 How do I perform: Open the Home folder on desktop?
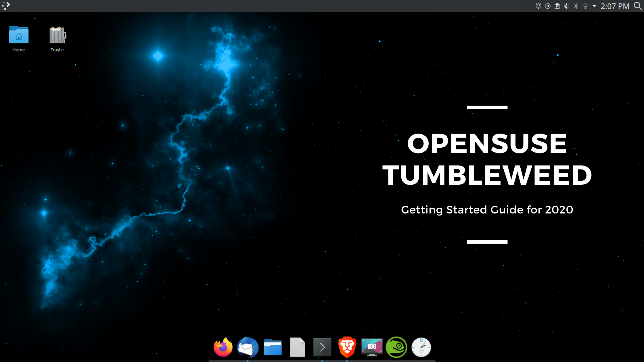coord(19,39)
